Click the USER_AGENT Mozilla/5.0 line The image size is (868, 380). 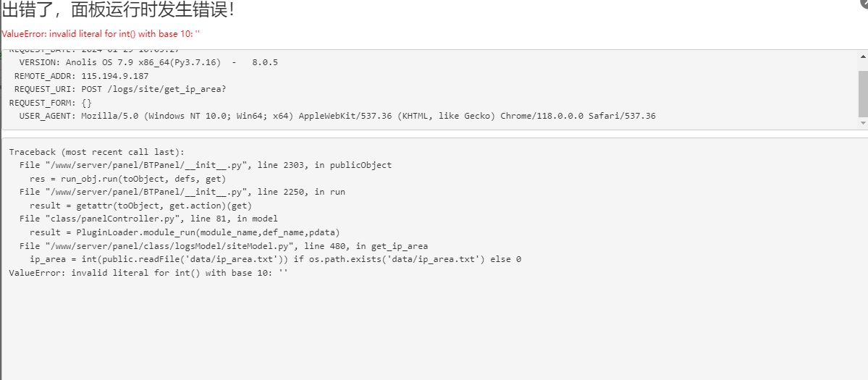click(337, 116)
